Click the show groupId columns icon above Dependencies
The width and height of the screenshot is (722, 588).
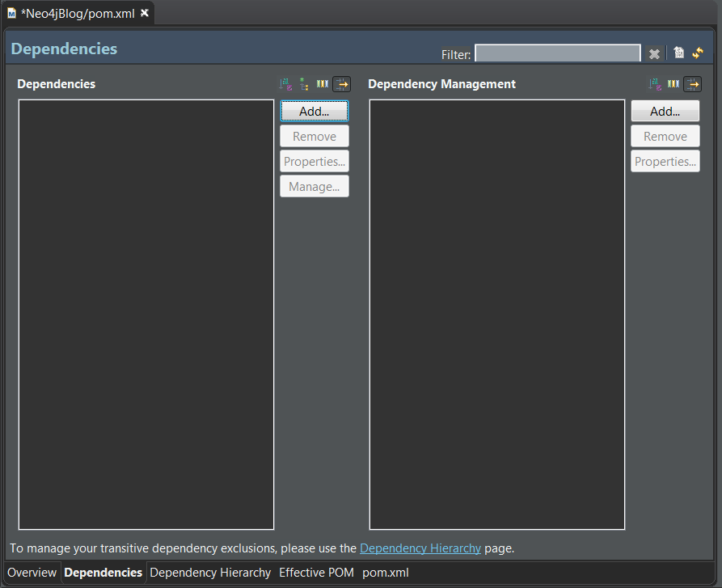point(322,83)
